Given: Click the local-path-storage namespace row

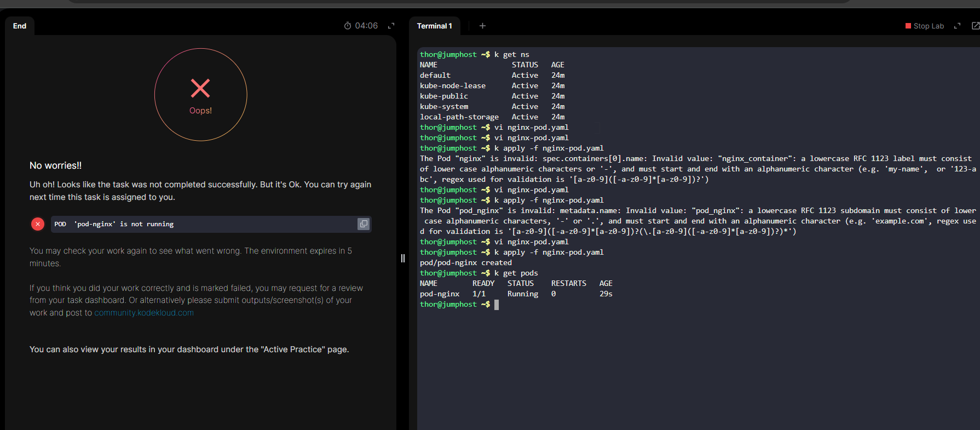Looking at the screenshot, I should point(492,117).
